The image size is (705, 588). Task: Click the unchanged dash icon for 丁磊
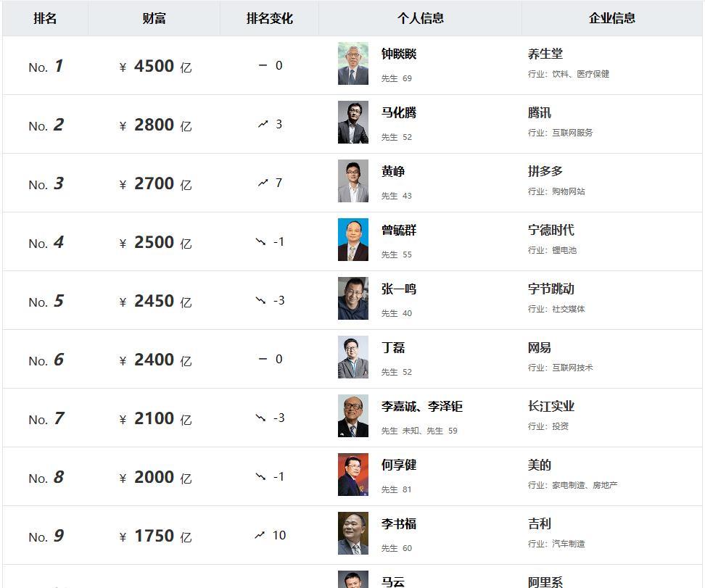pos(263,359)
